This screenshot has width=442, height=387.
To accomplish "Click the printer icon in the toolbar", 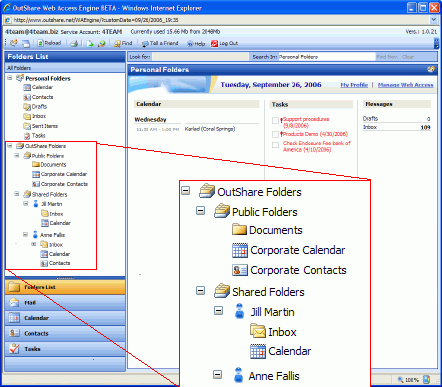I will [x=74, y=44].
